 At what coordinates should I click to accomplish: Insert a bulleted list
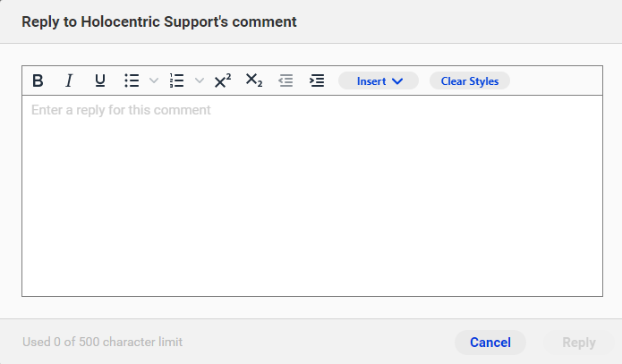tap(132, 80)
